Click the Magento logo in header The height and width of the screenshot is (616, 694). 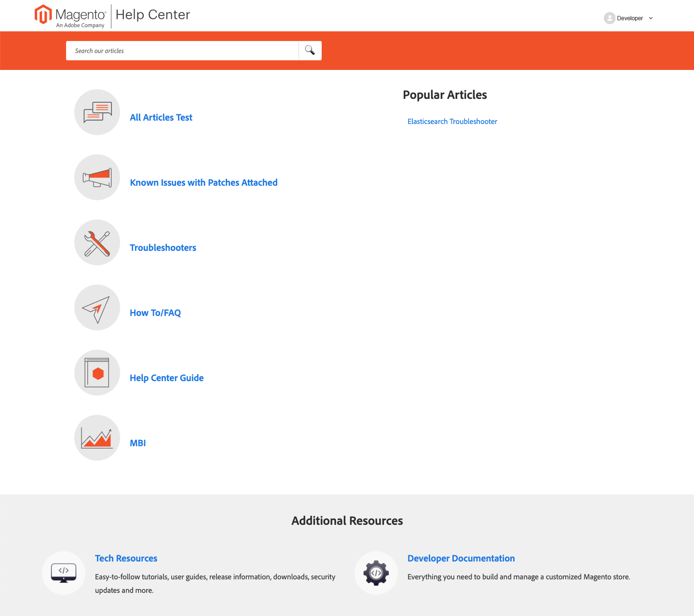point(70,16)
